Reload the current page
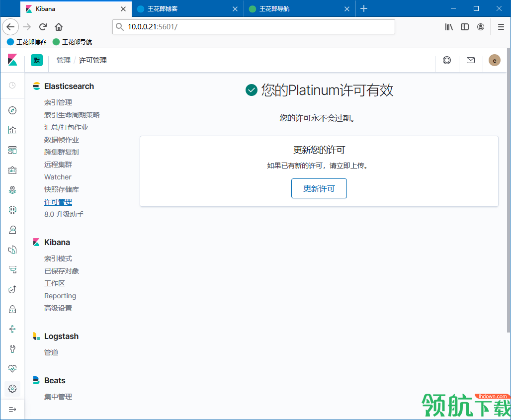 pos(43,27)
